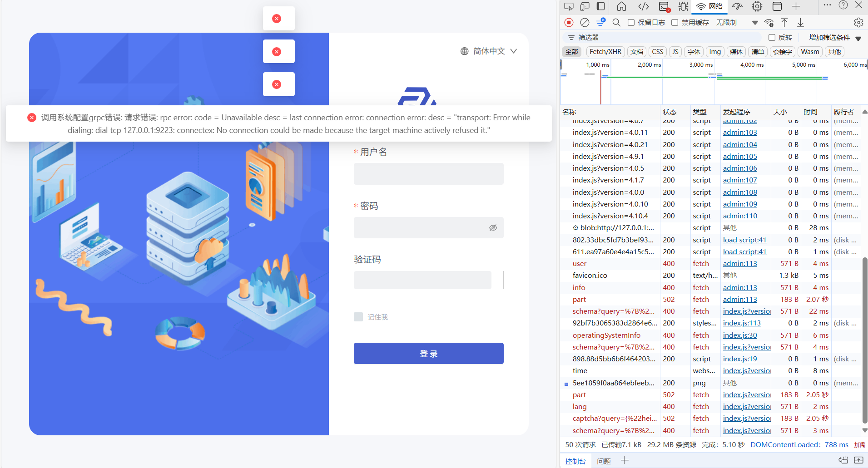The width and height of the screenshot is (868, 468).
Task: Add more DevTools tools with plus
Action: [796, 6]
